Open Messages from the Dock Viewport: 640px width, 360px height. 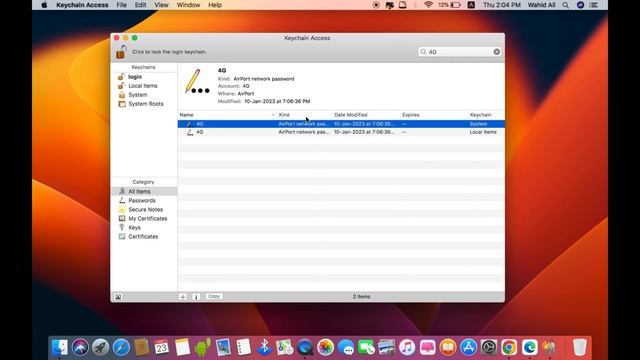pos(346,347)
